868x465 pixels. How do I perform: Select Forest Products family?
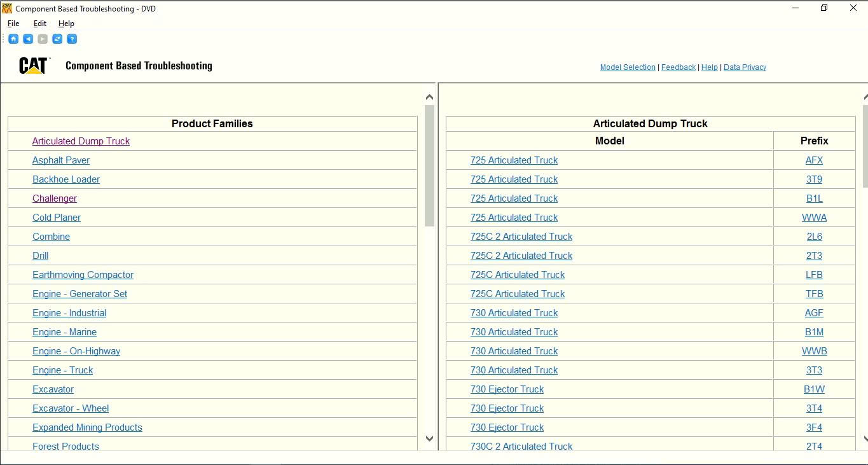click(65, 447)
